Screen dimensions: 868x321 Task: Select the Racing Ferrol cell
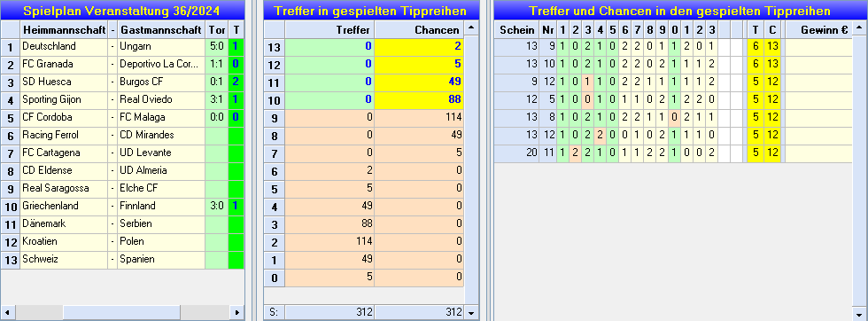[64, 136]
